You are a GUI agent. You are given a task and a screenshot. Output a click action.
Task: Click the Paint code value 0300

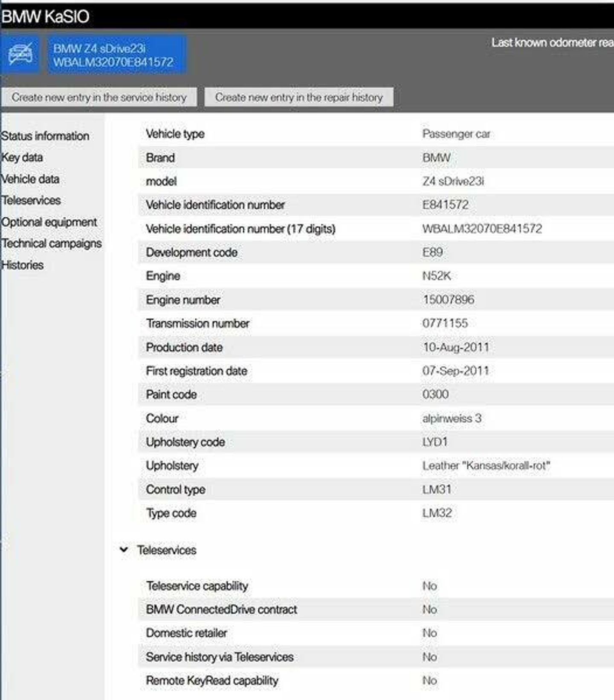[x=435, y=395]
